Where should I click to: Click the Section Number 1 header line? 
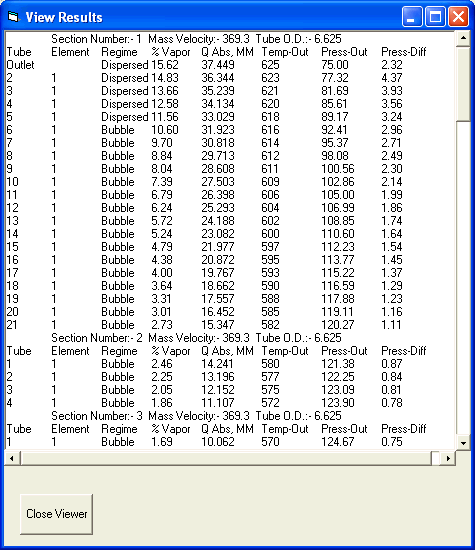tap(196, 39)
